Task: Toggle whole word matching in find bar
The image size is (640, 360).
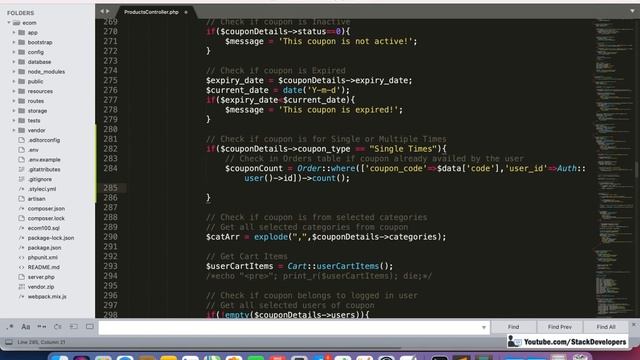Action: coord(42,327)
